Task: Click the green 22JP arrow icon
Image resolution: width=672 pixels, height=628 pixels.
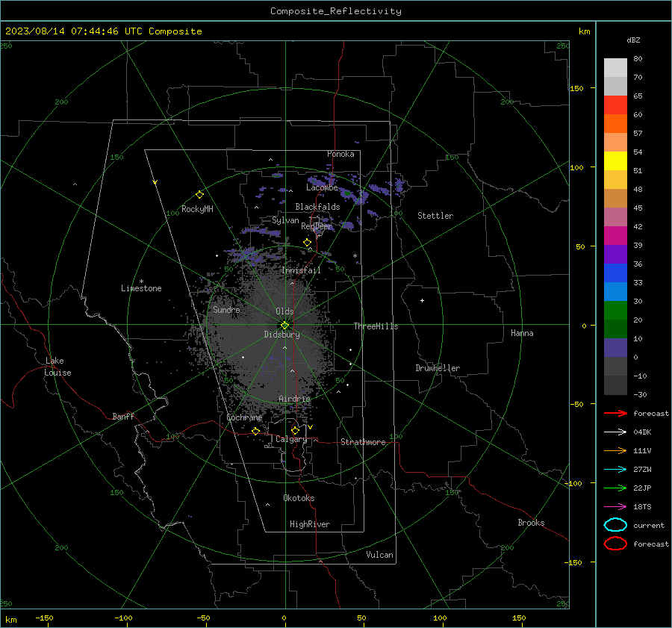Action: (615, 488)
